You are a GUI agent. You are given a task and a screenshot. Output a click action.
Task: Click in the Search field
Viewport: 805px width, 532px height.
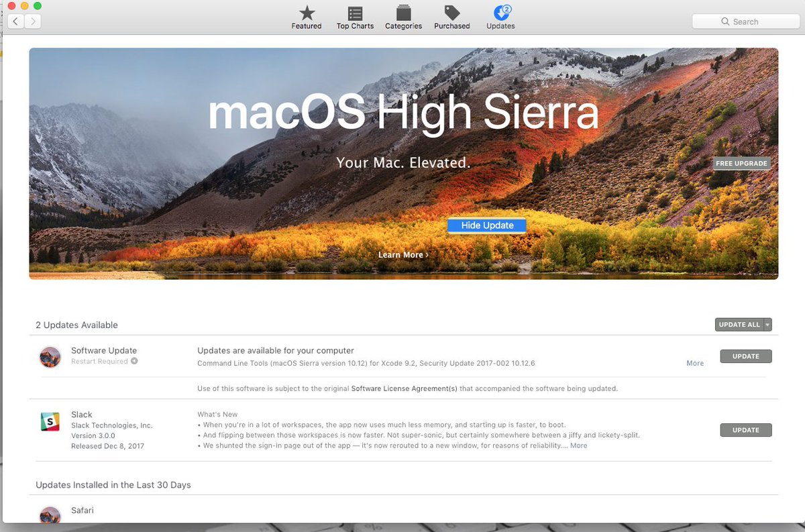pos(745,21)
